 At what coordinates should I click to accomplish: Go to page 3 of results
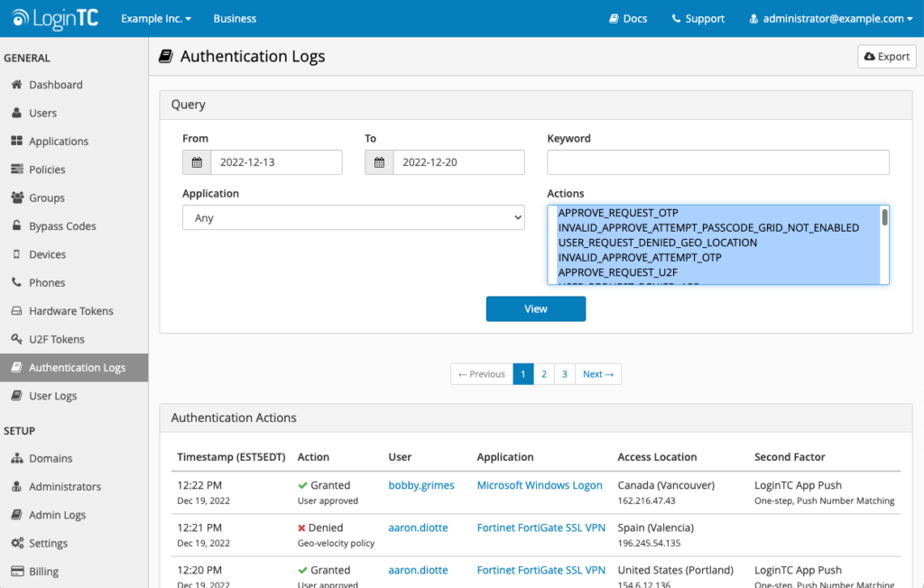pos(565,374)
